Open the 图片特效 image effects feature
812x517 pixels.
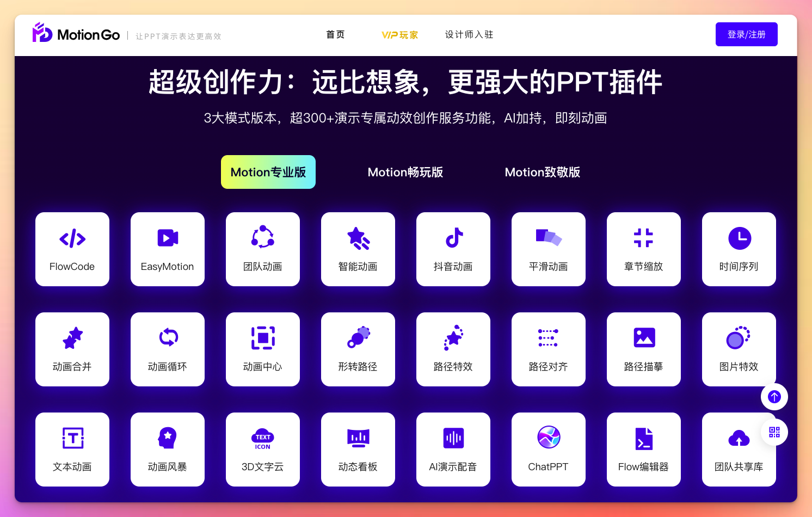[739, 349]
